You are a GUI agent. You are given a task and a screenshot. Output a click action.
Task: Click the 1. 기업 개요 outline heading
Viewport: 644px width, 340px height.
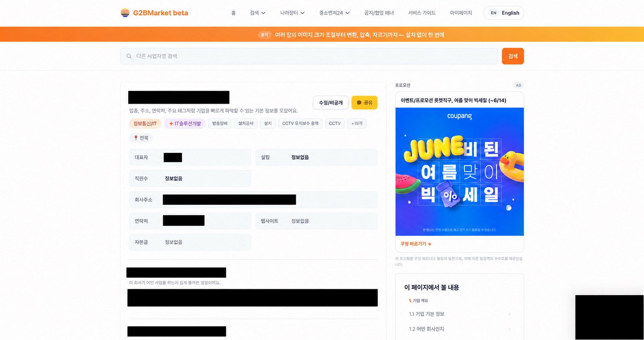pyautogui.click(x=418, y=300)
